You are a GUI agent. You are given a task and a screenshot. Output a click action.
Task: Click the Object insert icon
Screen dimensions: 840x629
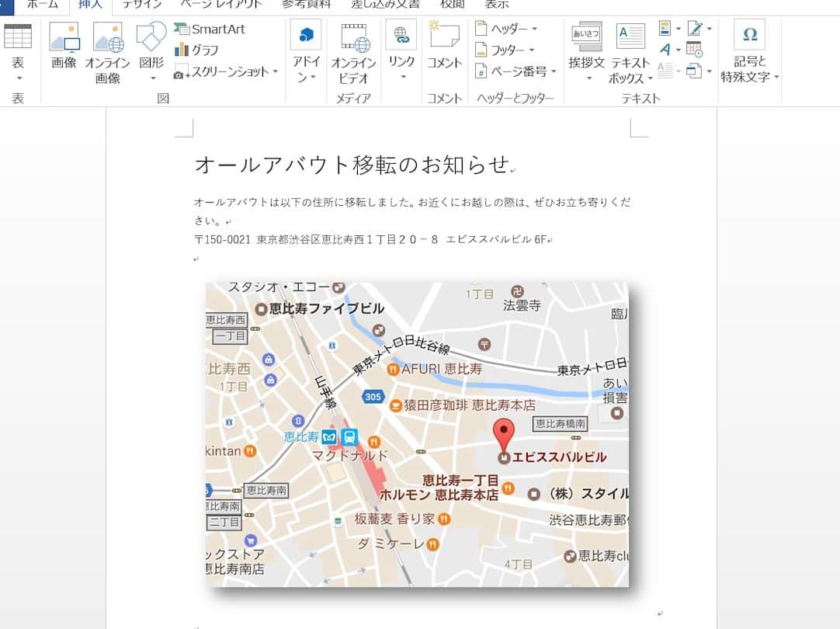694,71
